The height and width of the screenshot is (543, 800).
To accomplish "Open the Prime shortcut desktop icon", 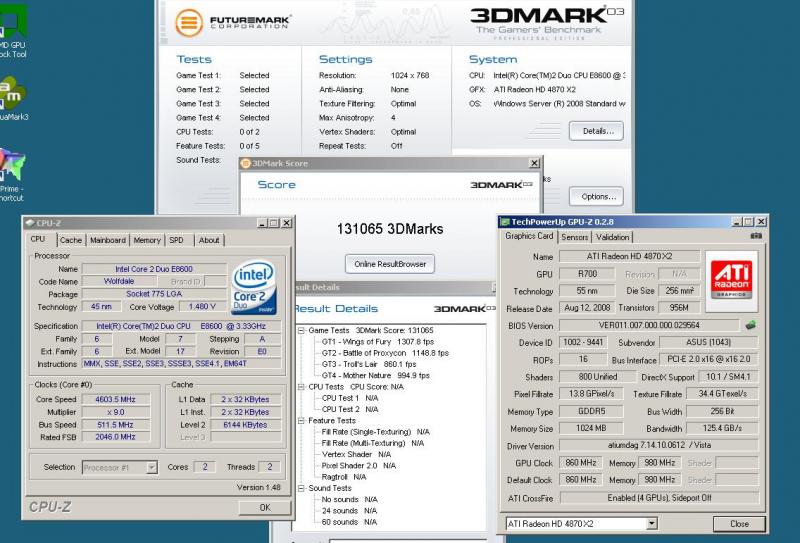I will click(12, 174).
